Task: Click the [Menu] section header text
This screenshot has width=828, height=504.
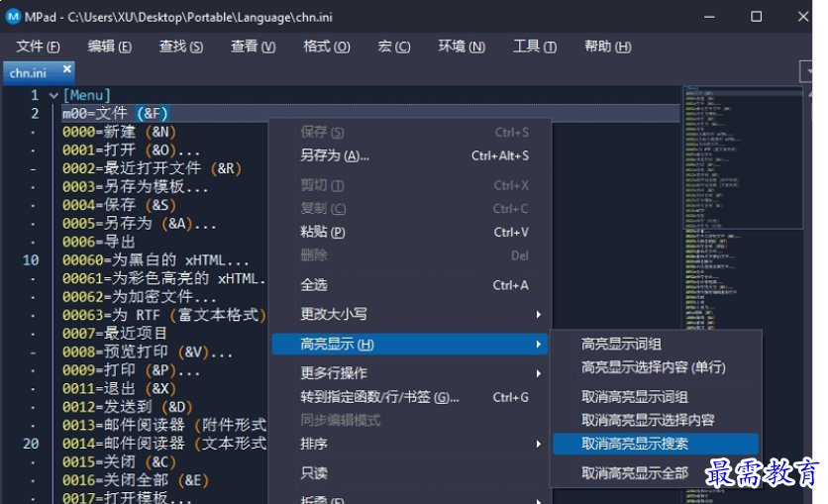Action: point(87,95)
